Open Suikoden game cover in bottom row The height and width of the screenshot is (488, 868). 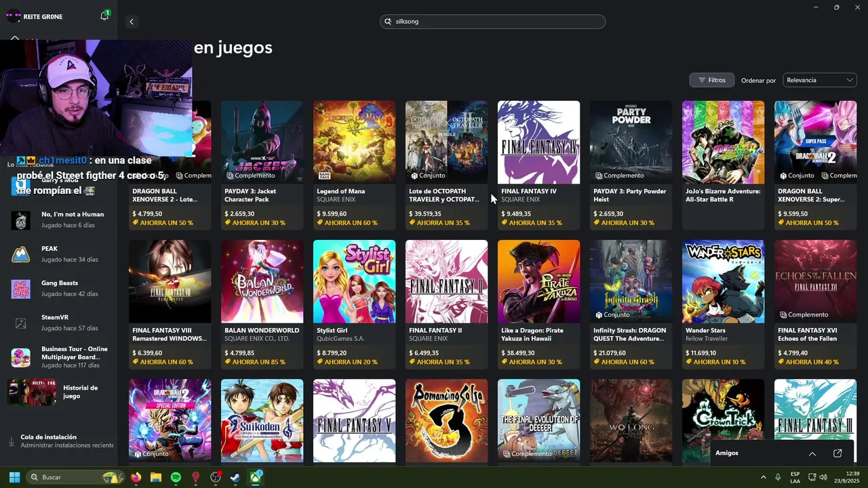(262, 420)
